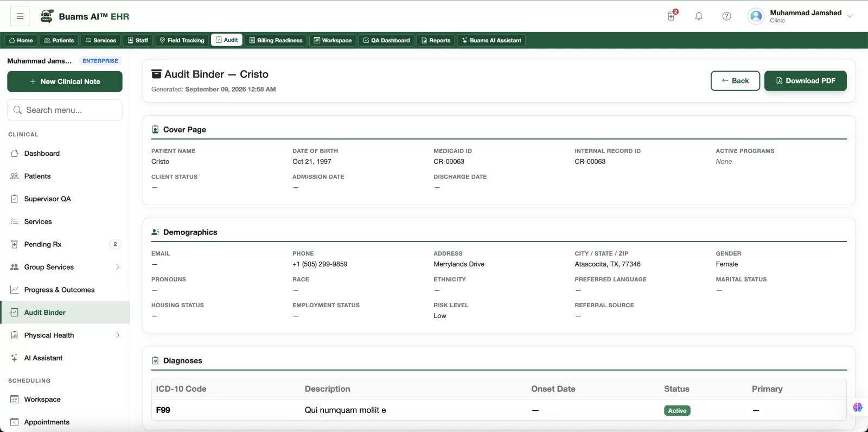Viewport: 868px width, 432px height.
Task: Click the Pending Rx sidebar icon
Action: coord(15,244)
